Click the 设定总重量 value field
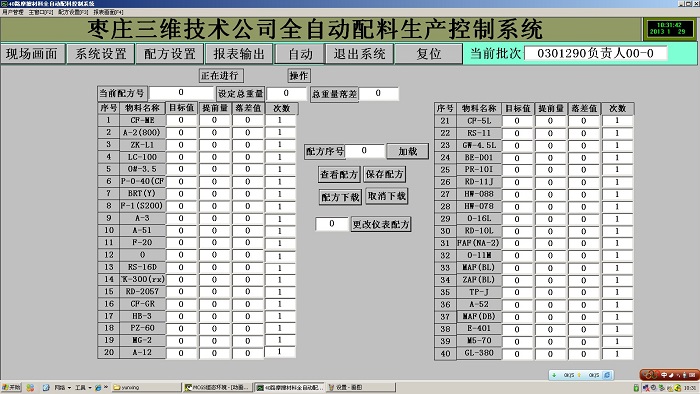 (x=287, y=93)
